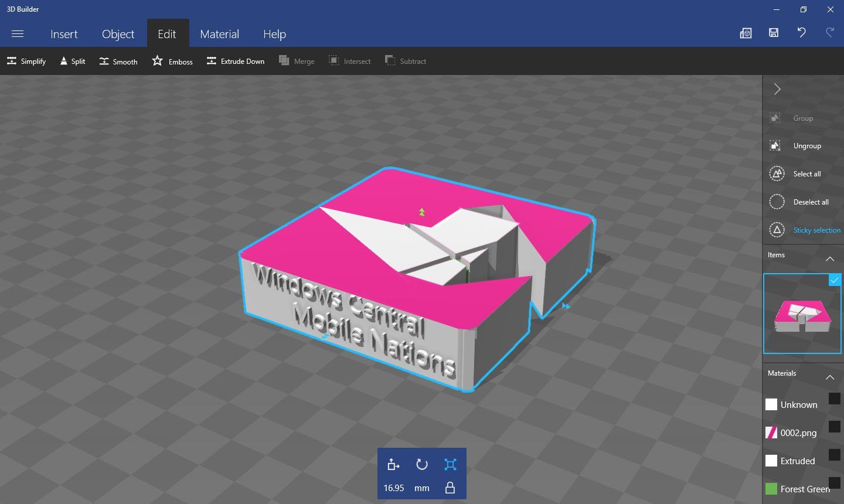Viewport: 844px width, 504px height.
Task: Select the Simplify tool
Action: [x=26, y=61]
